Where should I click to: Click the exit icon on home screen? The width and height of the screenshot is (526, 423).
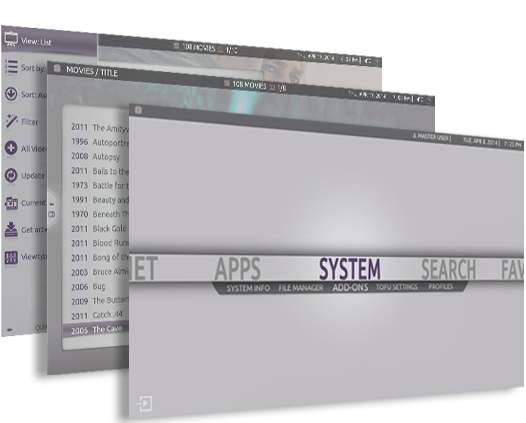(145, 403)
